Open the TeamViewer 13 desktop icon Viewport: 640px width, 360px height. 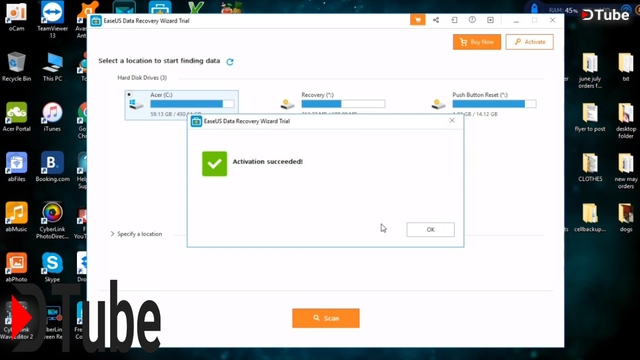[x=52, y=20]
